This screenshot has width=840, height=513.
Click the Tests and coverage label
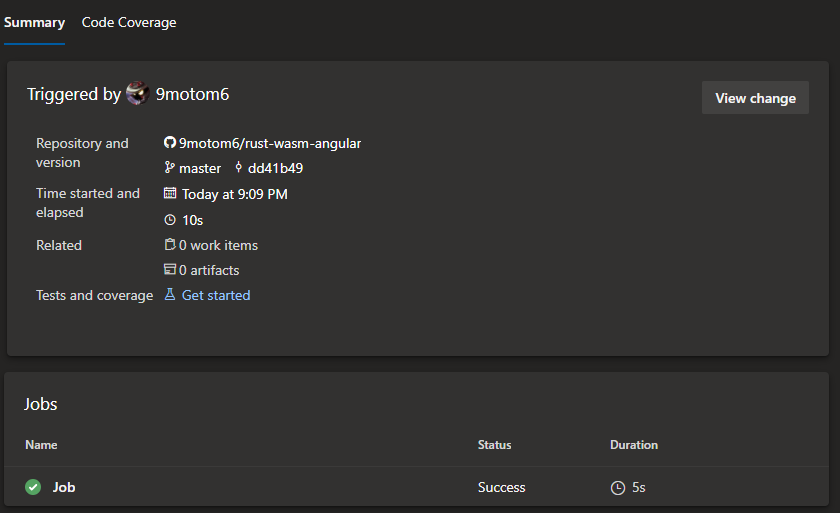[x=94, y=295]
